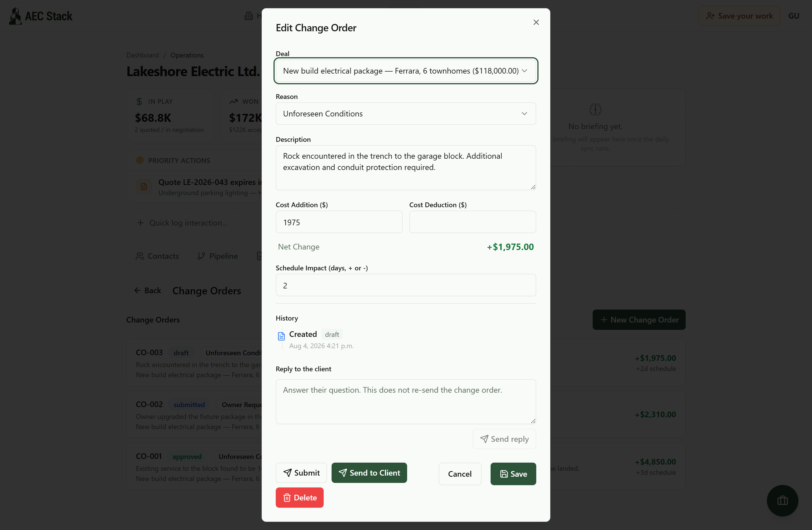Click the Operations breadcrumb
The width and height of the screenshot is (812, 530).
[x=187, y=55]
